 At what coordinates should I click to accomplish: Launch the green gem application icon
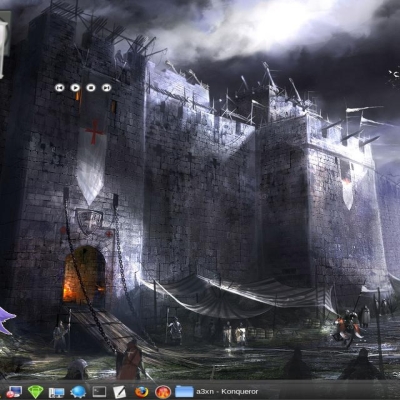[x=35, y=392]
